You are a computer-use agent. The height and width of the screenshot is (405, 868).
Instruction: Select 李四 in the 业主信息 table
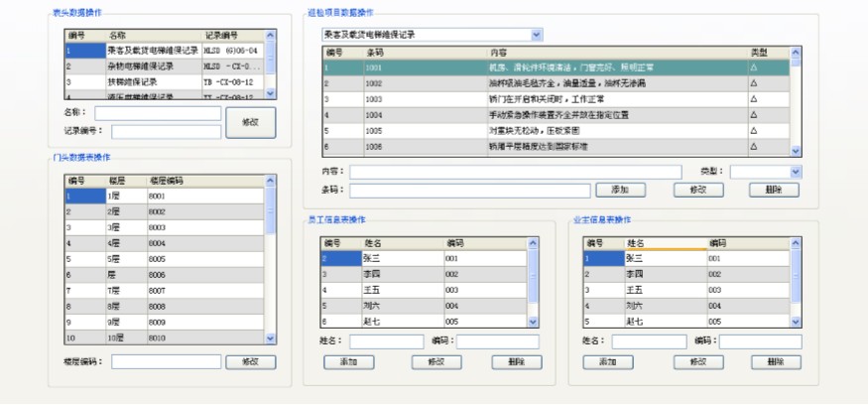point(687,274)
